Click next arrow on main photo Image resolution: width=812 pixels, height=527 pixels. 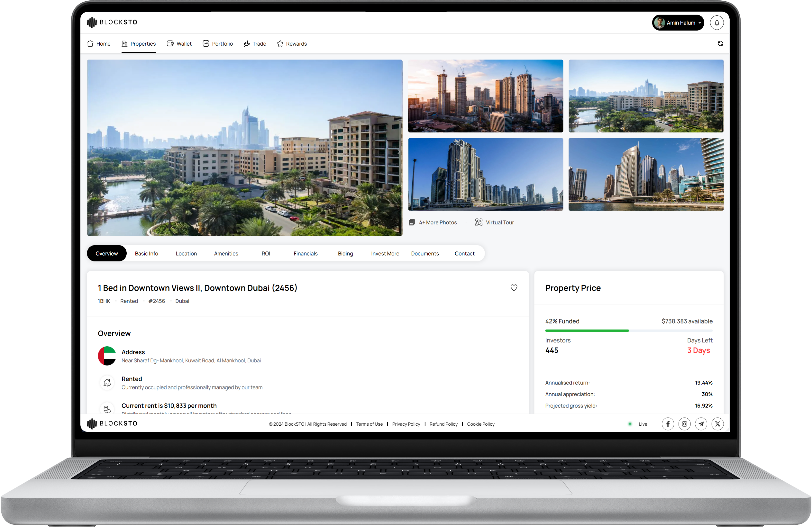pyautogui.click(x=398, y=151)
